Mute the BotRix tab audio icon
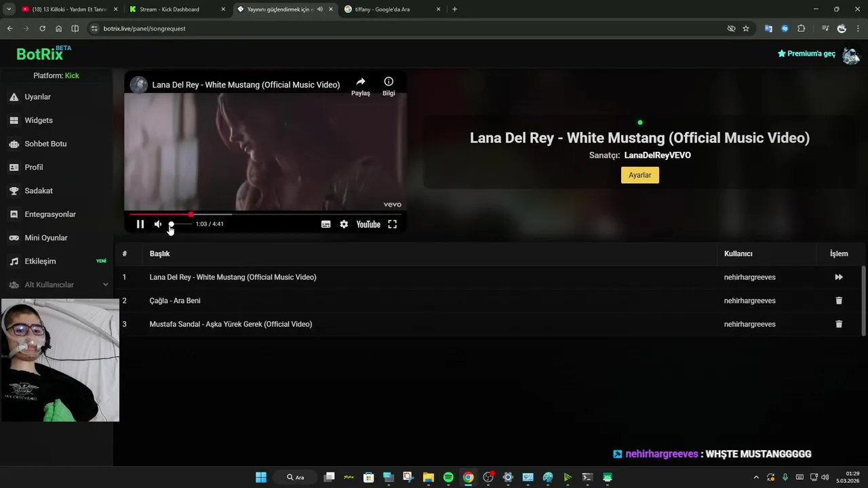Screen dimensions: 868x488 pos(319,9)
